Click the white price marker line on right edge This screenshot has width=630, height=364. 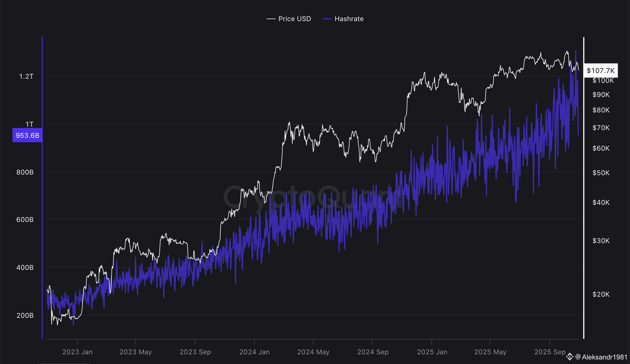point(584,185)
